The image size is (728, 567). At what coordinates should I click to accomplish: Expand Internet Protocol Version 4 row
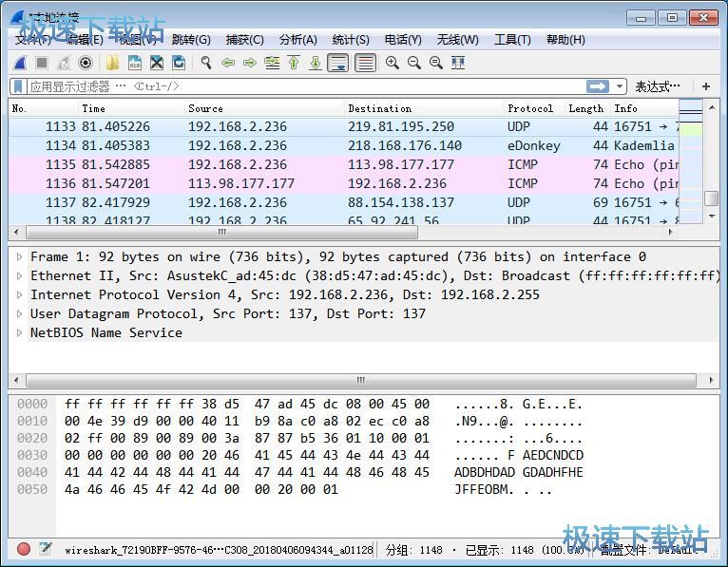(19, 294)
